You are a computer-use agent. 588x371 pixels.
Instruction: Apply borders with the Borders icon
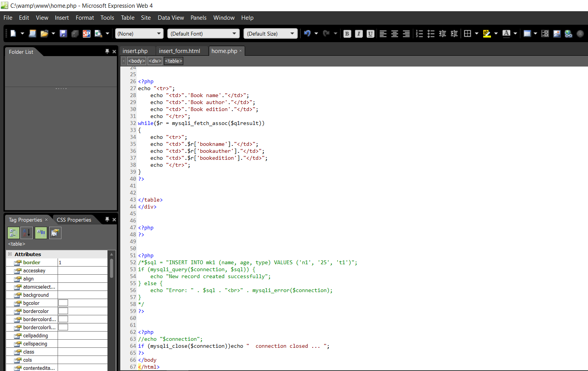point(467,34)
